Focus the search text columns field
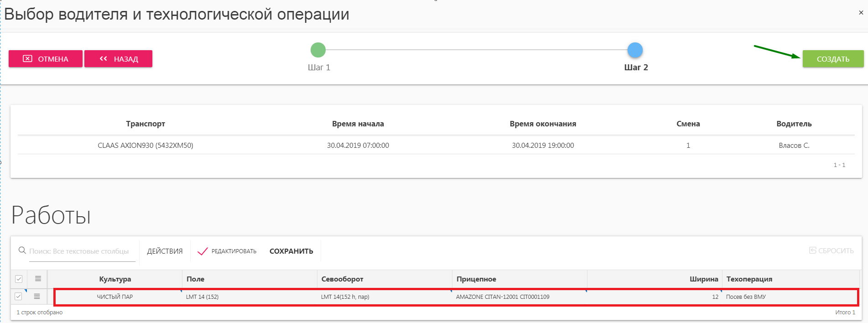Image resolution: width=868 pixels, height=323 pixels. (x=82, y=251)
